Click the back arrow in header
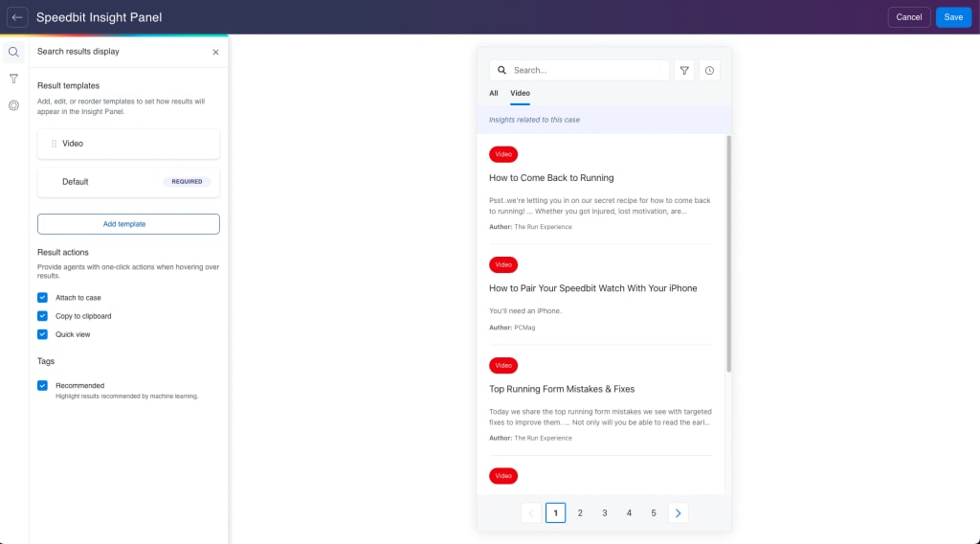 (x=17, y=17)
